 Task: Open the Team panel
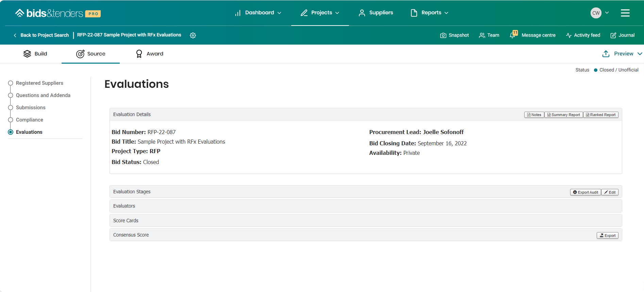[489, 35]
